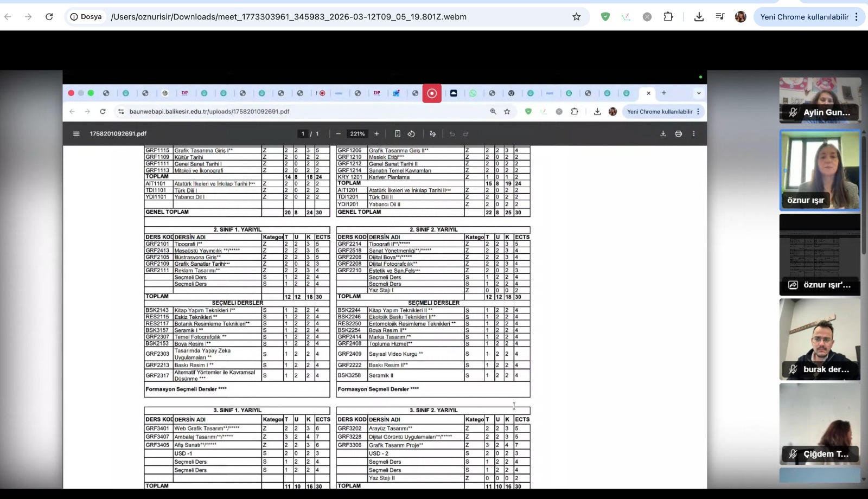Viewport: 868px width, 499px height.
Task: Click the PDF fit to page icon
Action: tap(398, 134)
